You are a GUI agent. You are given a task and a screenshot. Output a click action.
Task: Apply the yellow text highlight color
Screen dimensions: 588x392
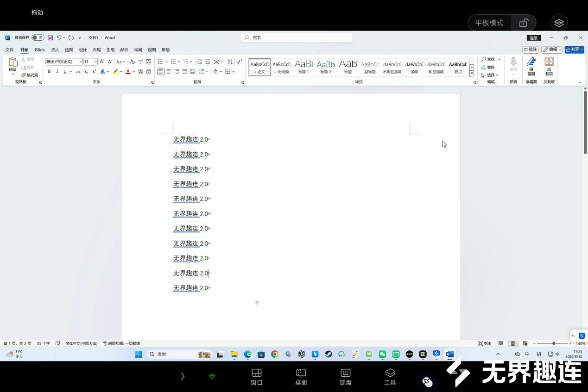[116, 72]
